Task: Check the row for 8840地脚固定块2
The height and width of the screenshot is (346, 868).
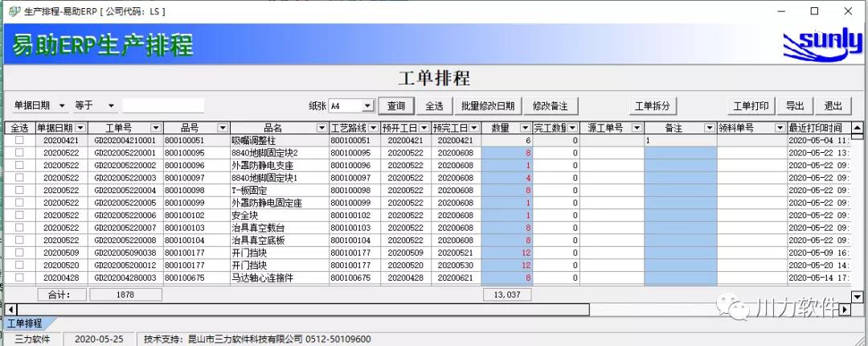Action: point(19,153)
